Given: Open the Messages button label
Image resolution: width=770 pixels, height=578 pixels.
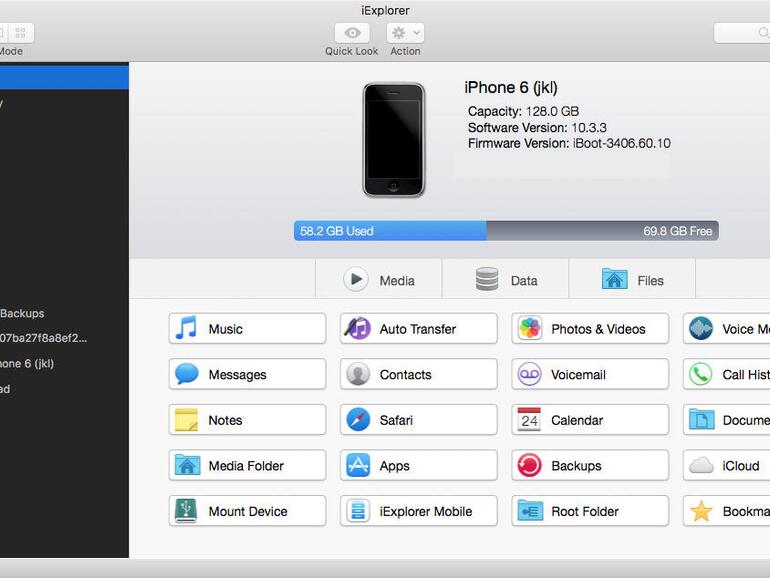Looking at the screenshot, I should [x=237, y=375].
